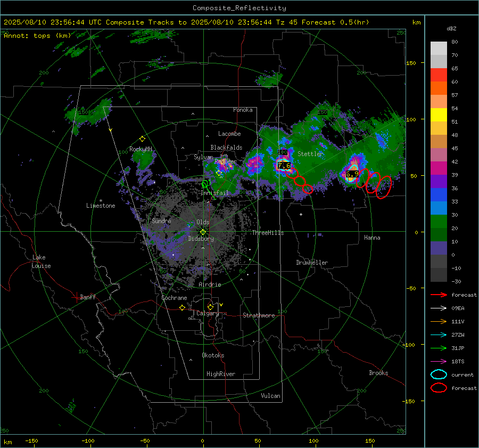The height and width of the screenshot is (448, 479).
Task: Click the red cross marker at Banff
Action: pos(76,297)
